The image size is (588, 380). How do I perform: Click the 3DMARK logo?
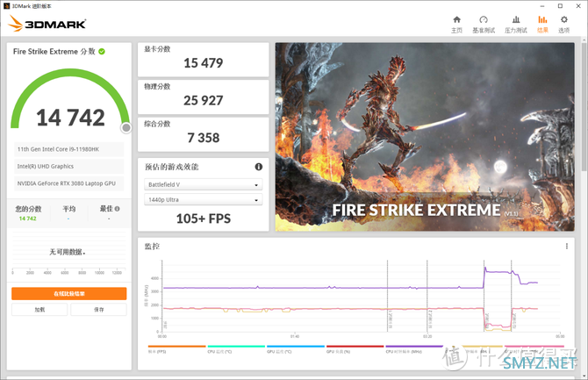coord(47,24)
